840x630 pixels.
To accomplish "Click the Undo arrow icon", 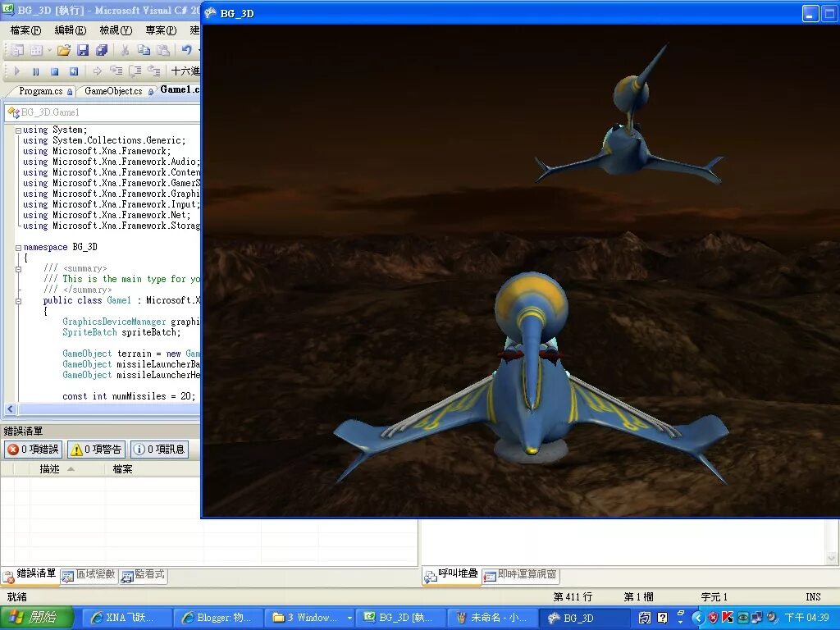I will click(x=186, y=50).
